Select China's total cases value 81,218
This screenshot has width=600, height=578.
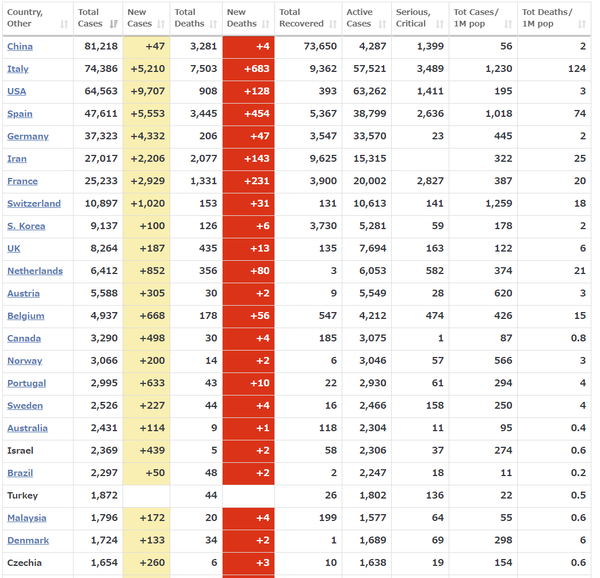coord(101,46)
